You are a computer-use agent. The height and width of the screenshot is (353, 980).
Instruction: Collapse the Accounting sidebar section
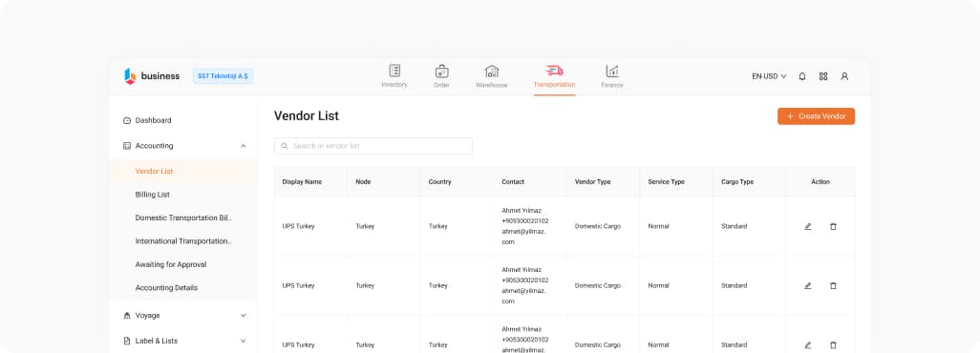pos(244,146)
